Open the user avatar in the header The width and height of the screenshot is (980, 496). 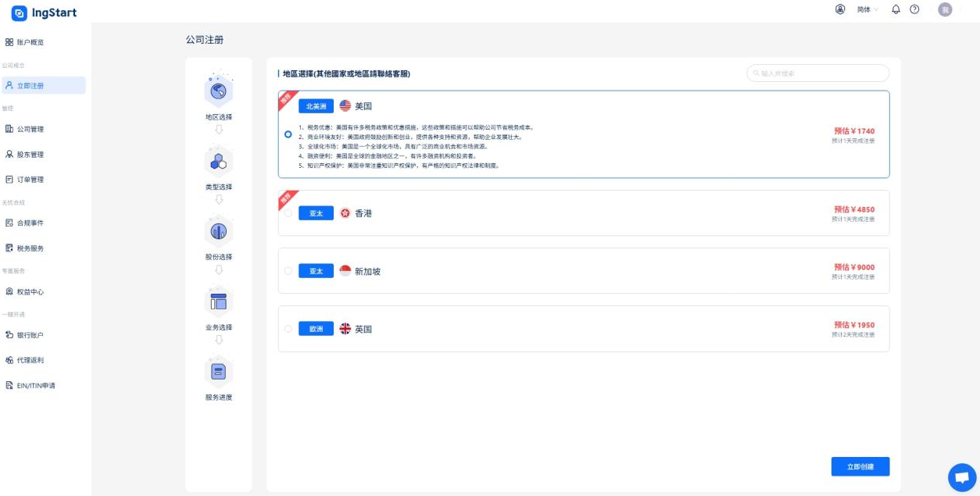click(945, 9)
